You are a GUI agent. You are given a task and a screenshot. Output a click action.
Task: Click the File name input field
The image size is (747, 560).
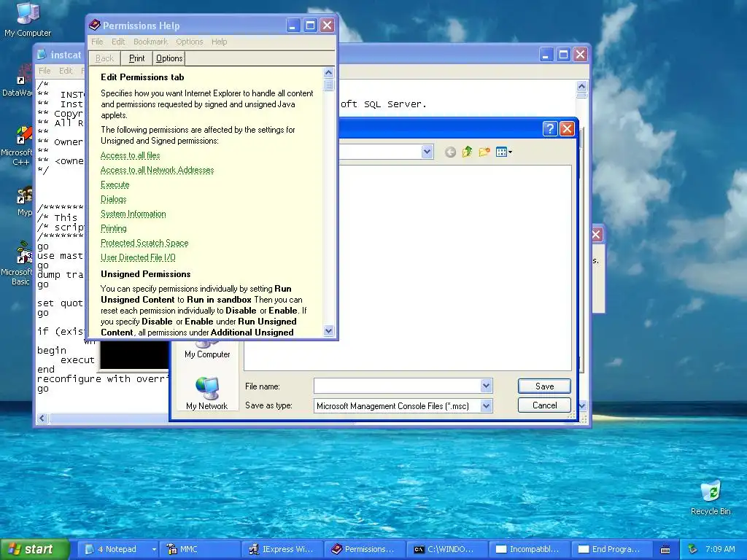tap(398, 386)
